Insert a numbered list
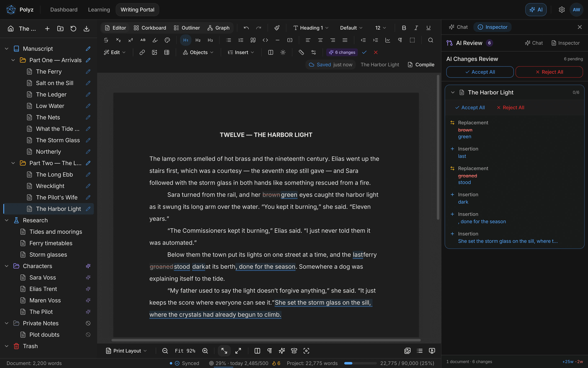The image size is (588, 368). click(x=241, y=40)
